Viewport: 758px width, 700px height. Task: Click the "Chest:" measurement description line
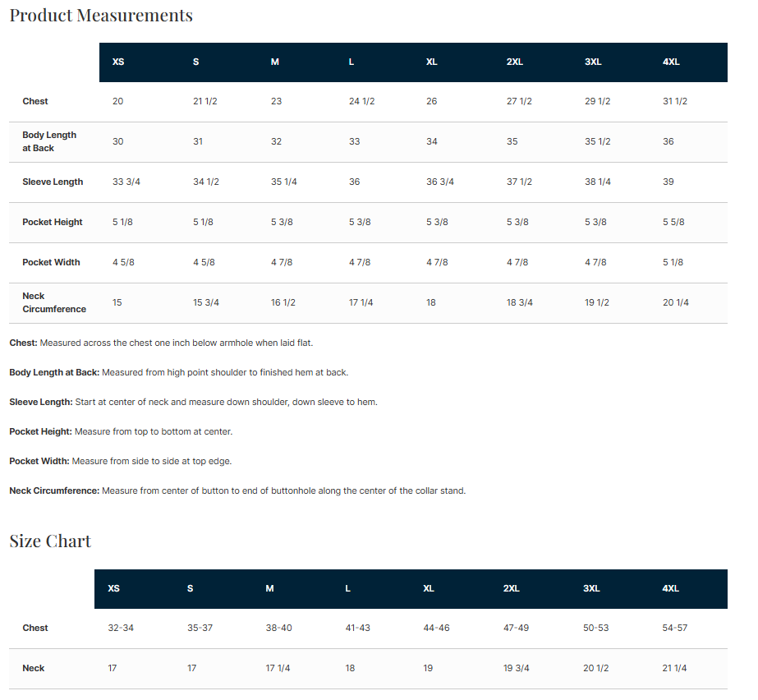[161, 343]
